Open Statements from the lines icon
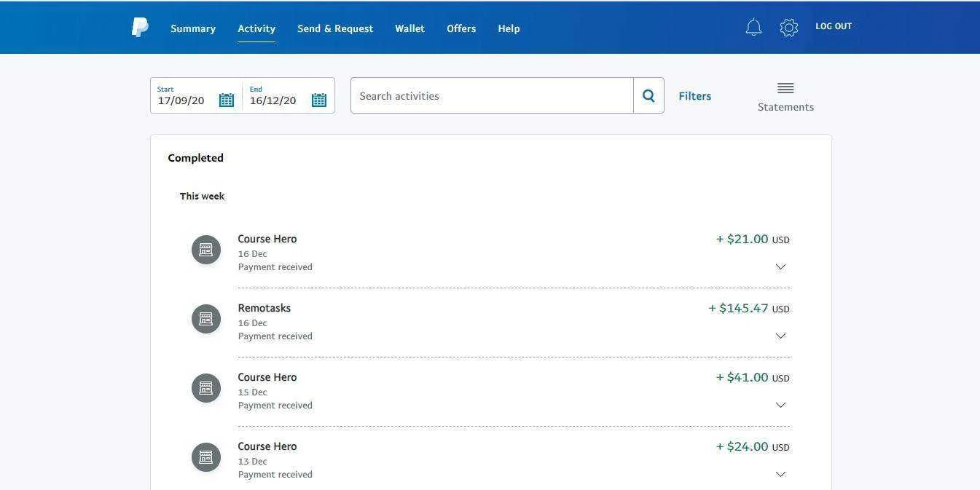Screen dimensions: 980x490 (785, 88)
